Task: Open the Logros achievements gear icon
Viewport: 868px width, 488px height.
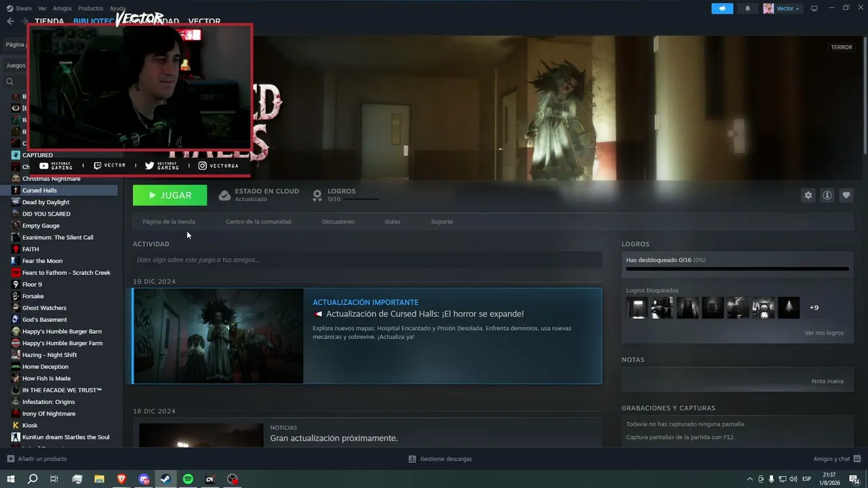Action: pos(317,195)
